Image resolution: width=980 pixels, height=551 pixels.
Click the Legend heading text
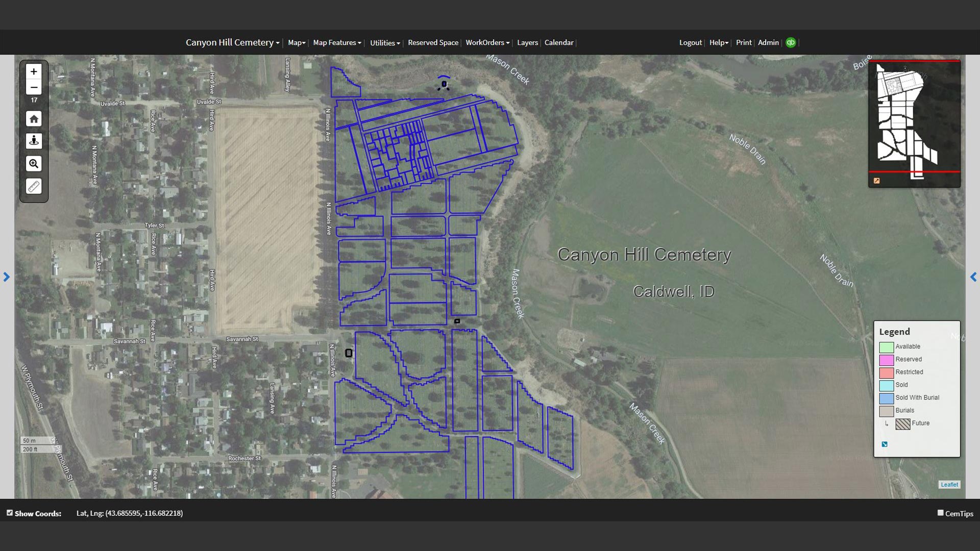(x=895, y=332)
